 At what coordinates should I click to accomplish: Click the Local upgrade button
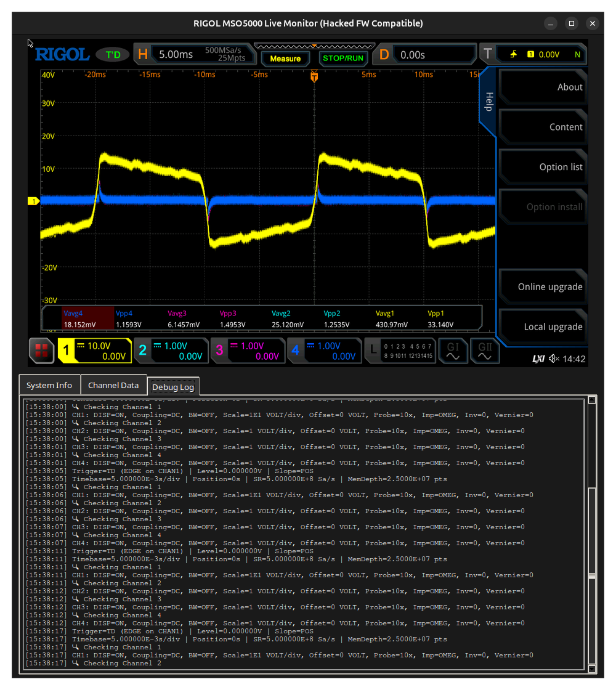click(x=543, y=327)
